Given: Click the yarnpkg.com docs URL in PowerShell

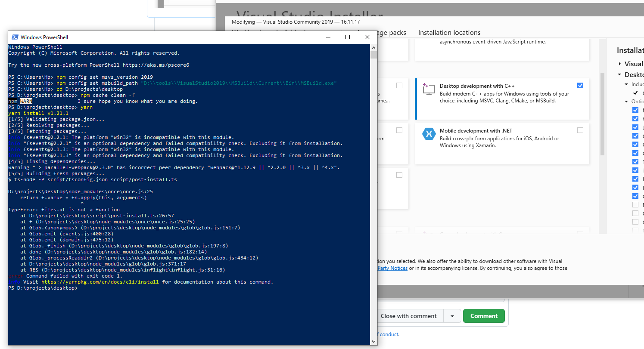Looking at the screenshot, I should (x=100, y=282).
